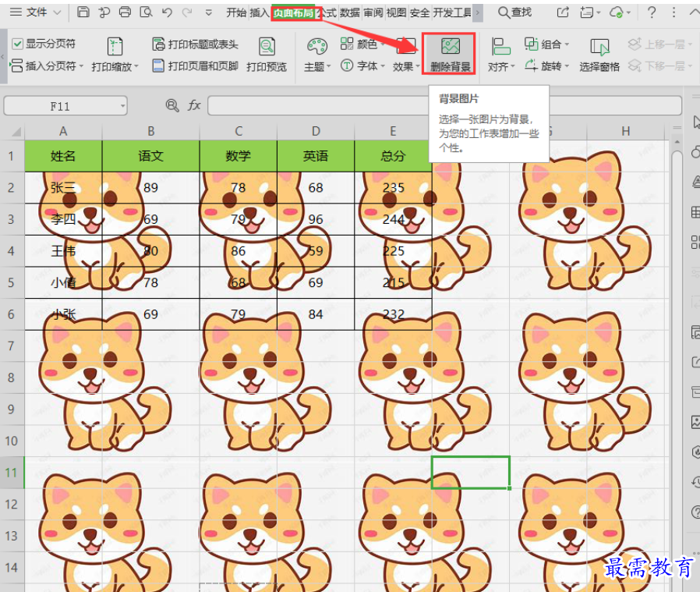
Task: Open the 主题 palette dropdown
Action: (317, 55)
